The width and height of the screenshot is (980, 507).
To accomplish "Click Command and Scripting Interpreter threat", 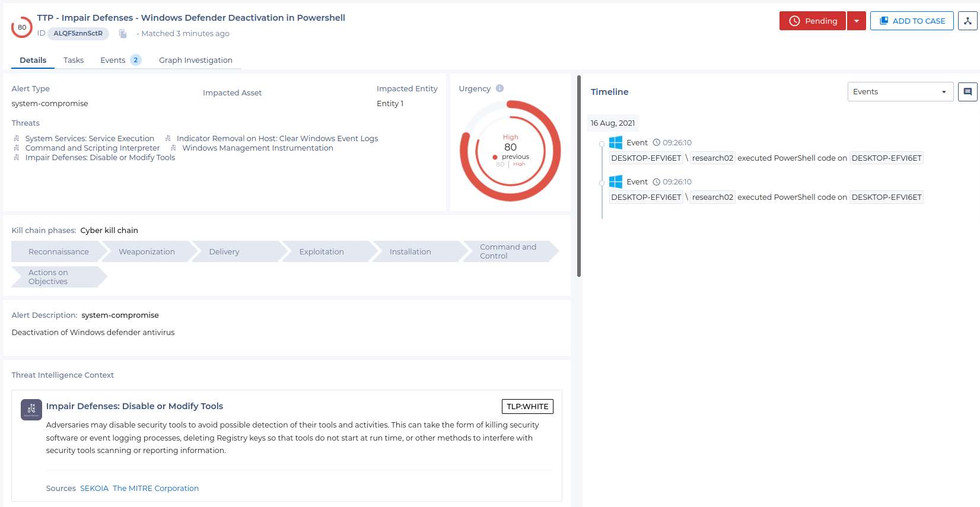I will (x=93, y=148).
